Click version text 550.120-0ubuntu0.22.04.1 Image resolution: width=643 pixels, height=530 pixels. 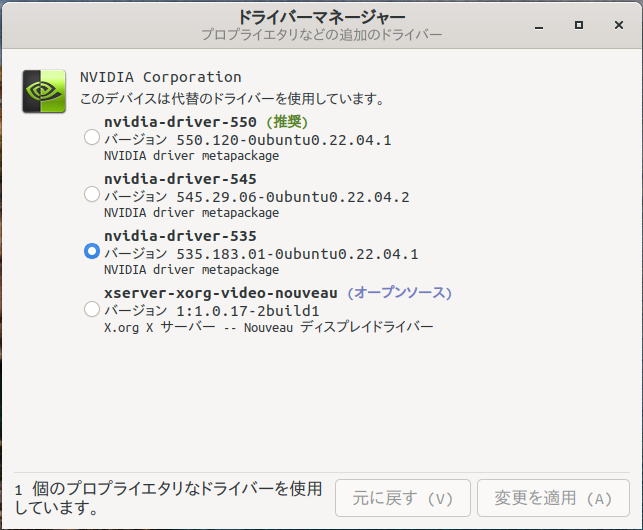coord(284,140)
